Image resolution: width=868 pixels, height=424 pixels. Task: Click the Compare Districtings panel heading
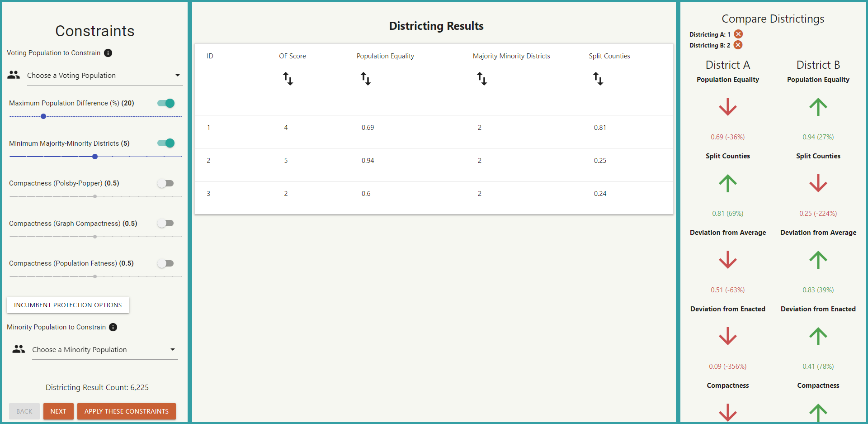(773, 19)
